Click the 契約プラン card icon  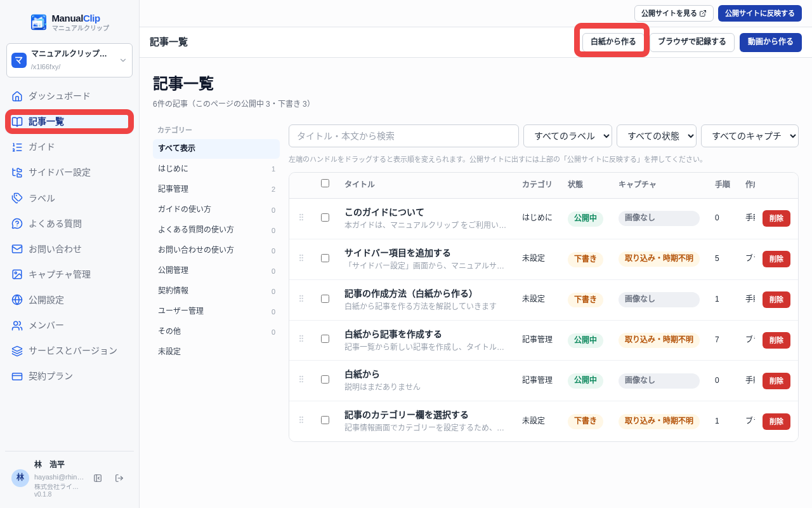[x=17, y=377]
